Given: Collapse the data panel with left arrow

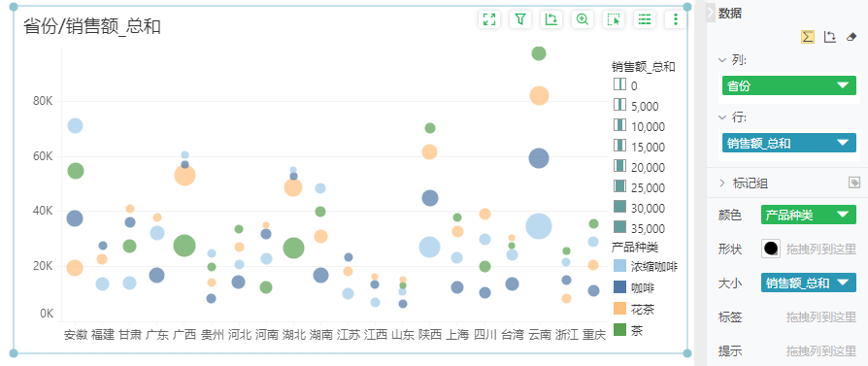Looking at the screenshot, I should coord(711,13).
